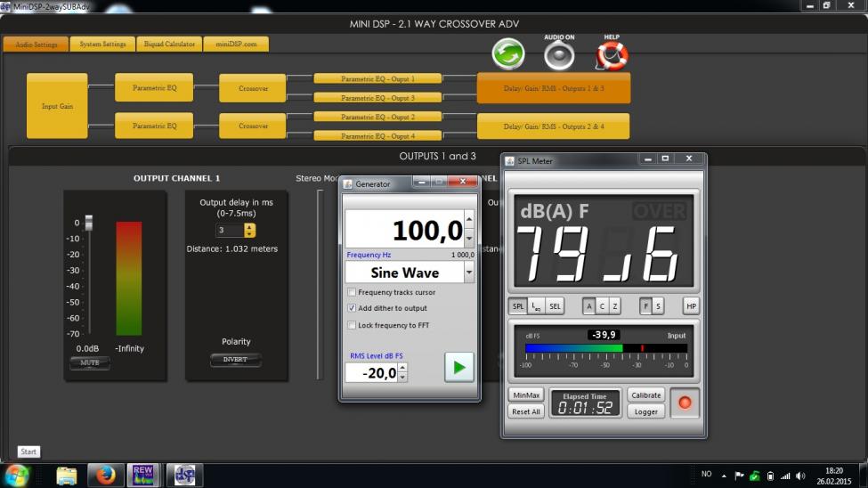
Task: Check Lock frequency to FFT option
Action: pyautogui.click(x=352, y=325)
